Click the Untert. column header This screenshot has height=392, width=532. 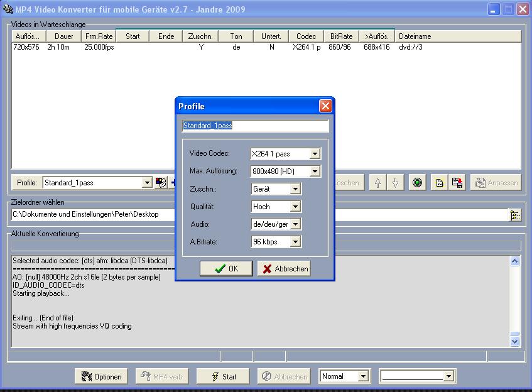pyautogui.click(x=271, y=36)
